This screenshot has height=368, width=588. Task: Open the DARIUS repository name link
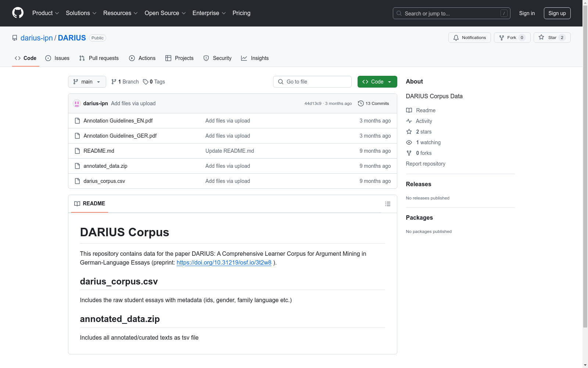(x=72, y=38)
